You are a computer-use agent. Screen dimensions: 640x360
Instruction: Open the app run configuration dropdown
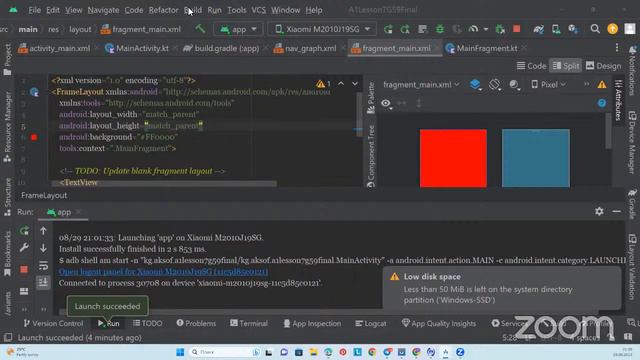(238, 29)
